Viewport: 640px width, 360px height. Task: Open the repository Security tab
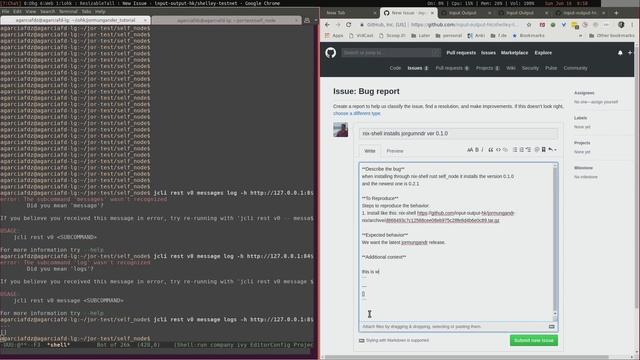pos(530,68)
